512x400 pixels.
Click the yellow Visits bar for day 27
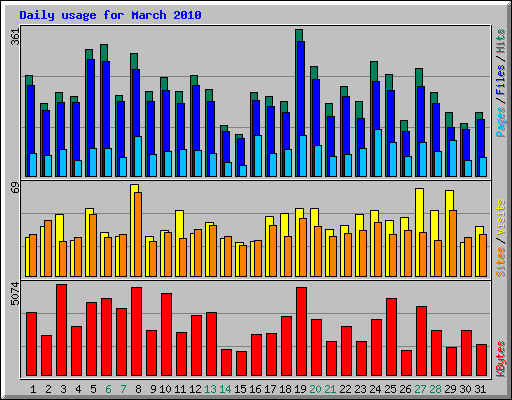pyautogui.click(x=418, y=232)
